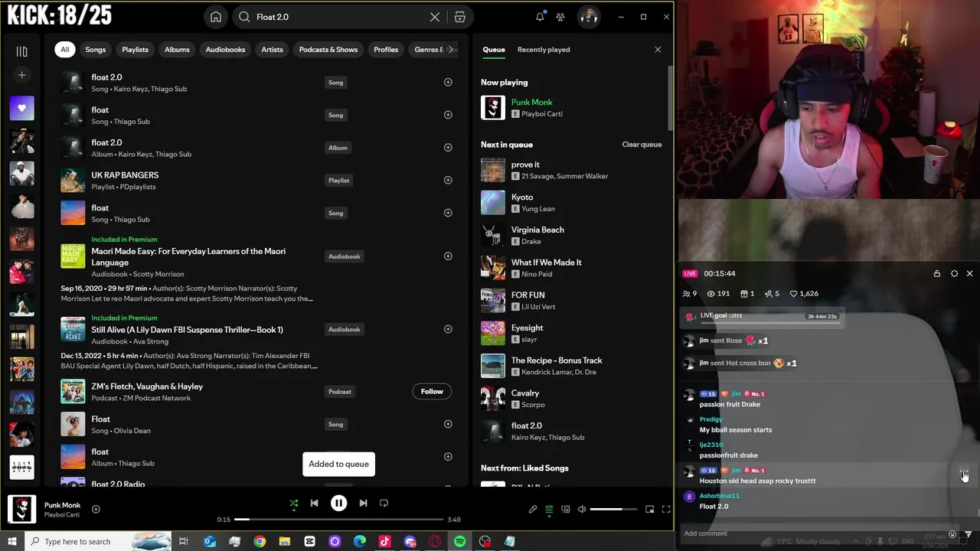Filter search results by Profiles

click(x=386, y=50)
